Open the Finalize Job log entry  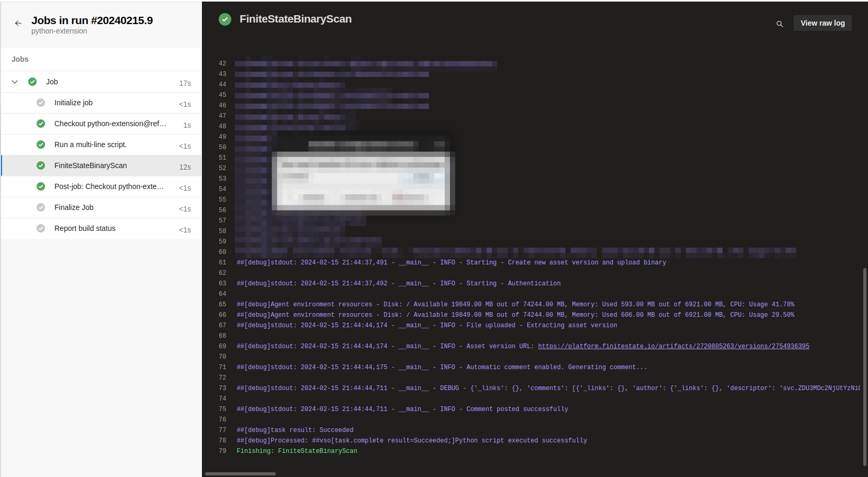[74, 207]
